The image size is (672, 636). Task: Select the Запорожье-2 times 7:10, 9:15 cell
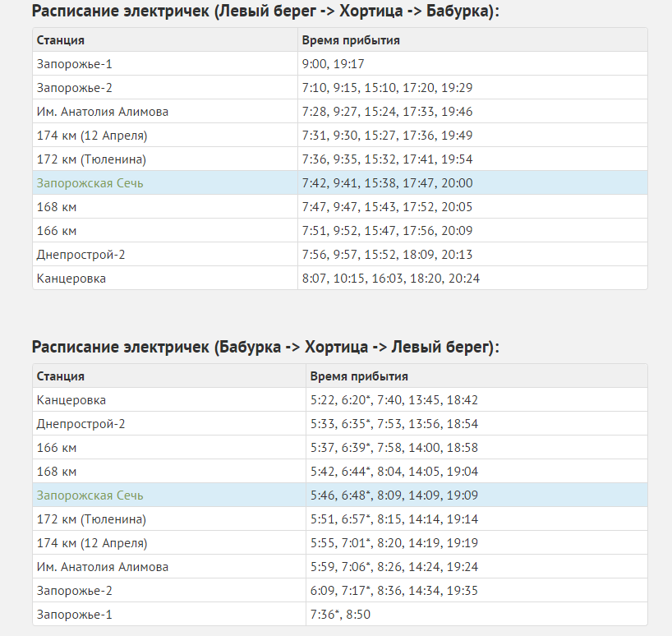[x=472, y=87]
